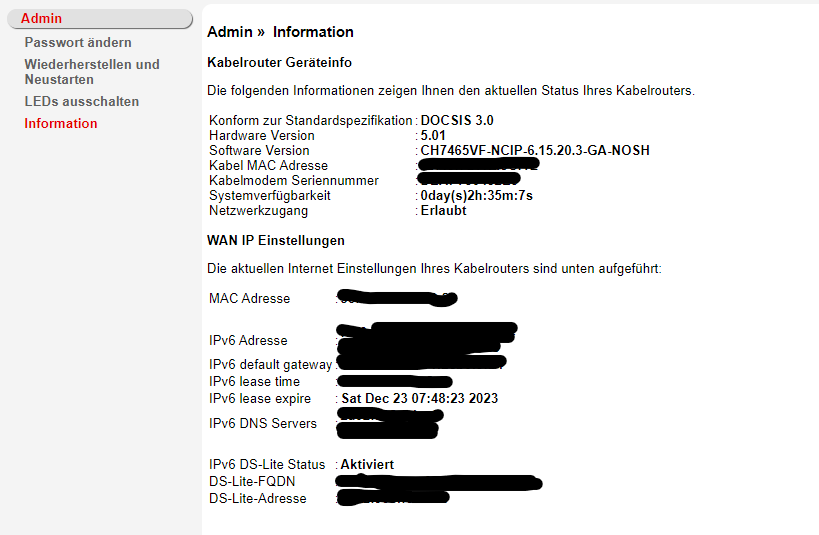Click the Systemverfügbarkeit uptime value

476,195
